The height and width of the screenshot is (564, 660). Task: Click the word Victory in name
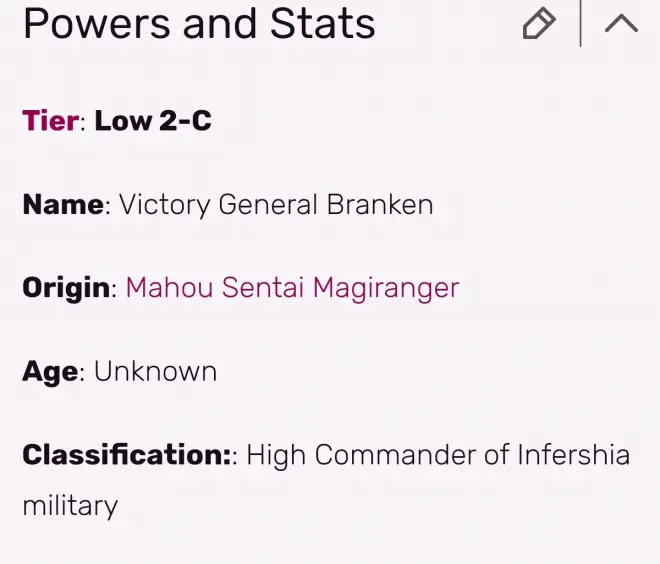point(165,205)
